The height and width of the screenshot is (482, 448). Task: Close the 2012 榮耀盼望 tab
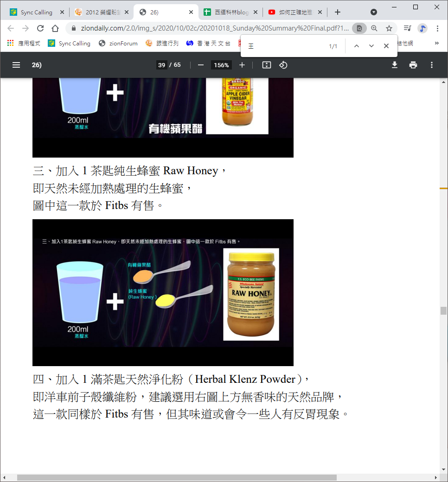[127, 12]
